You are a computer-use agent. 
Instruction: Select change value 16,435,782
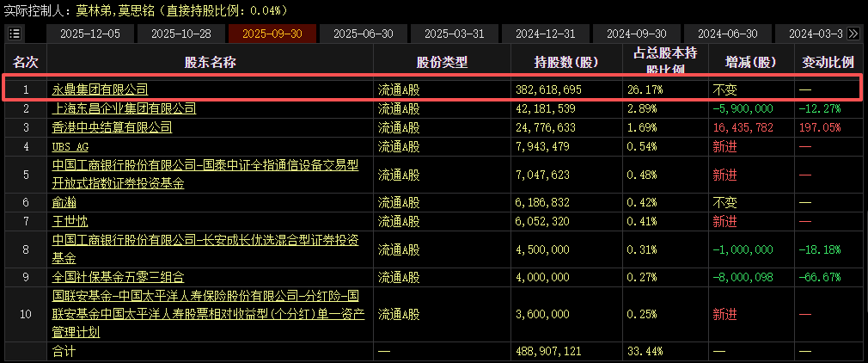pyautogui.click(x=741, y=127)
